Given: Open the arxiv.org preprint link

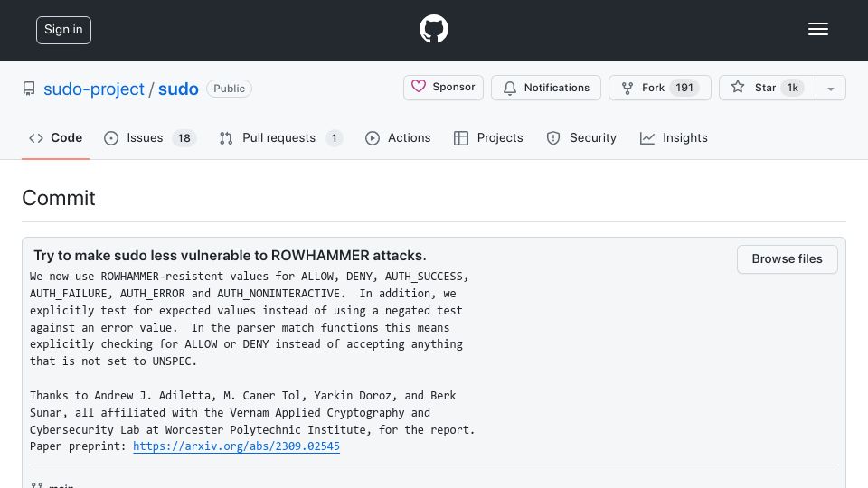Looking at the screenshot, I should [x=236, y=446].
